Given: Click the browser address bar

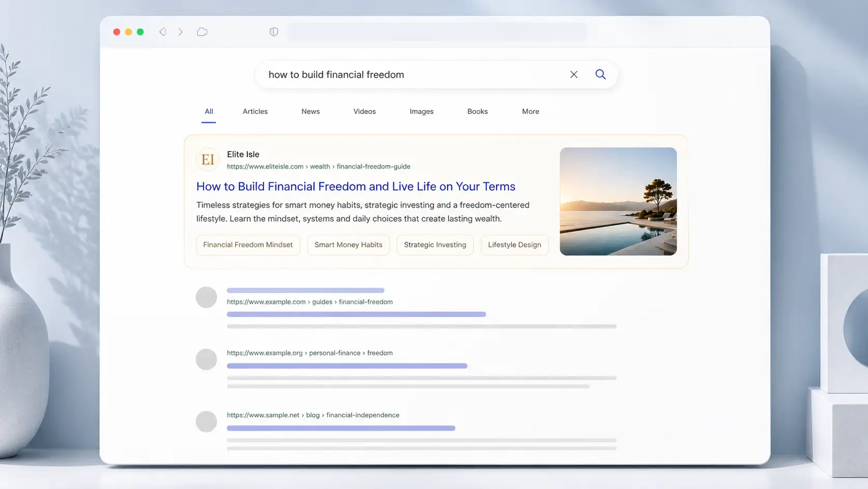Looking at the screenshot, I should [437, 32].
